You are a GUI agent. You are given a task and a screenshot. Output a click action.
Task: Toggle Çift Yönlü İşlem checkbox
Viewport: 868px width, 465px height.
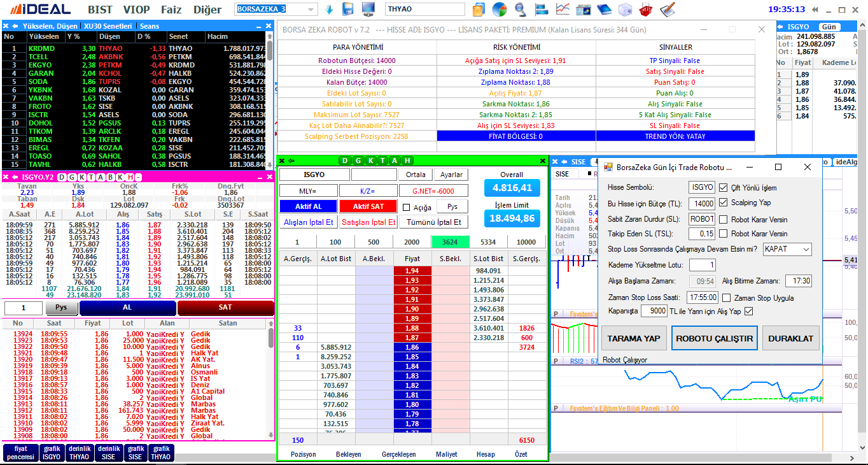723,187
